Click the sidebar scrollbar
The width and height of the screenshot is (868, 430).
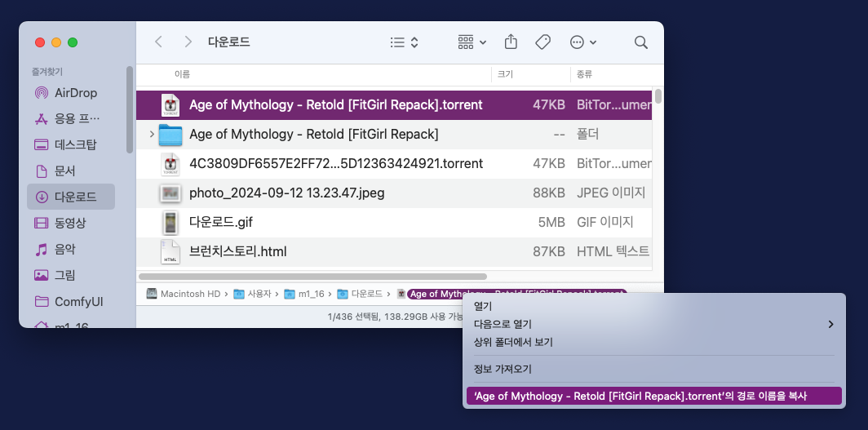(130, 109)
